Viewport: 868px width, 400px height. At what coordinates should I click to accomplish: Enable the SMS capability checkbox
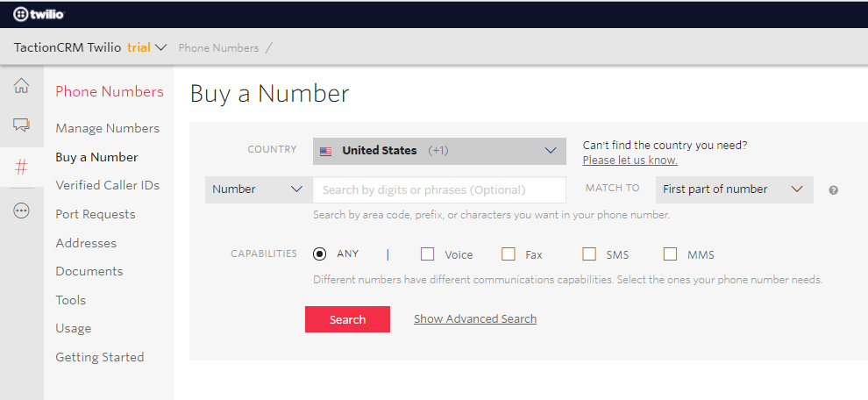[x=589, y=254]
